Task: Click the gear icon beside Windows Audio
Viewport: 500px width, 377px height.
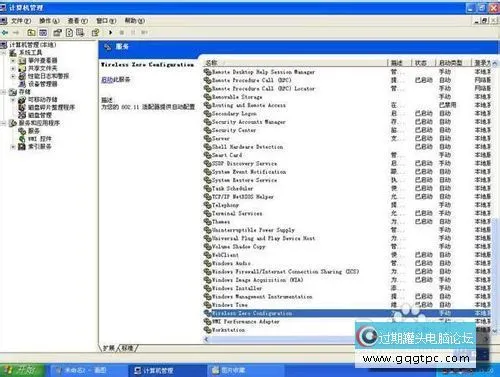Action: [207, 264]
